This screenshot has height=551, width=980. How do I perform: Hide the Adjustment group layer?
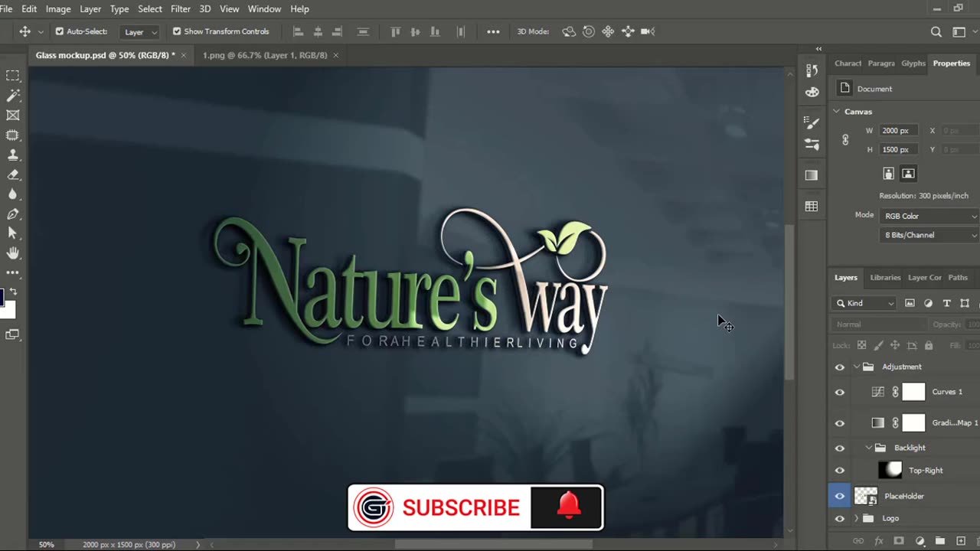[840, 367]
